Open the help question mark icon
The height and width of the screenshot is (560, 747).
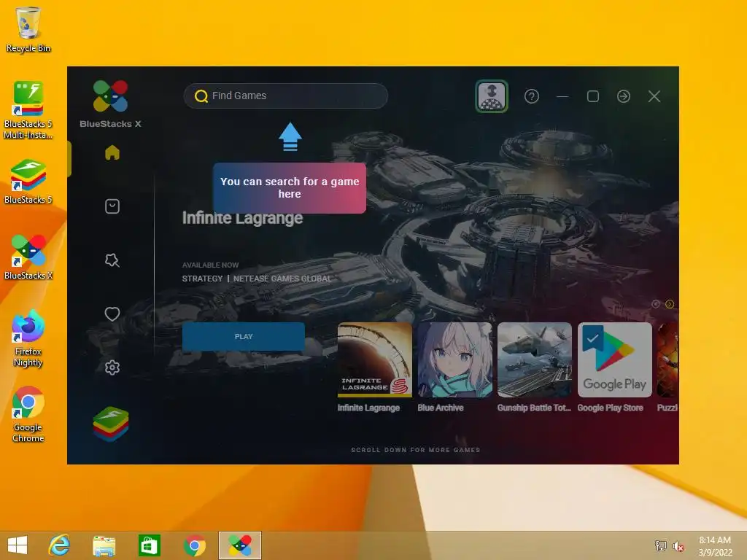click(532, 96)
